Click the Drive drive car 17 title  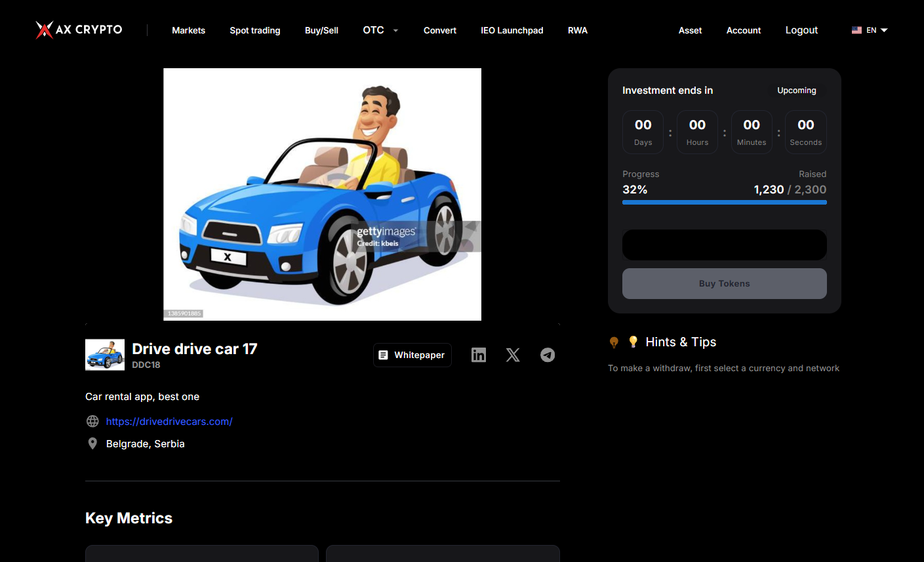(x=195, y=349)
